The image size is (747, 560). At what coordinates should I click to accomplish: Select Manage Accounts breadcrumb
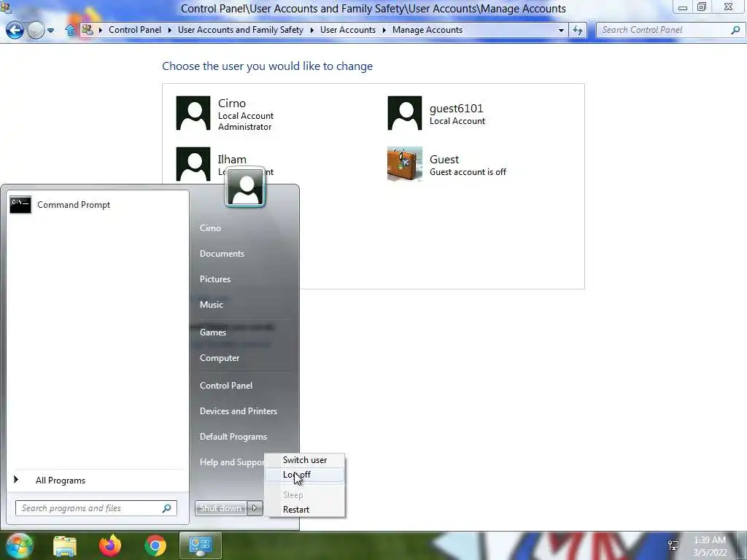pyautogui.click(x=427, y=30)
